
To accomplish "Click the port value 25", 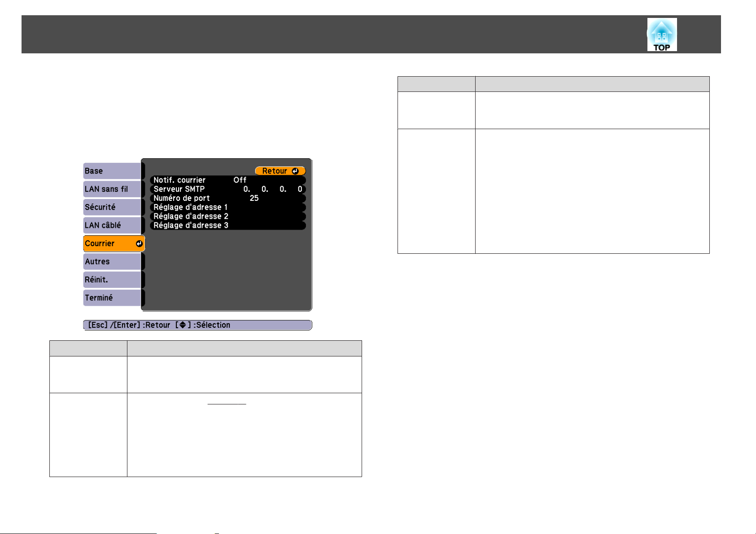I will click(x=254, y=198).
